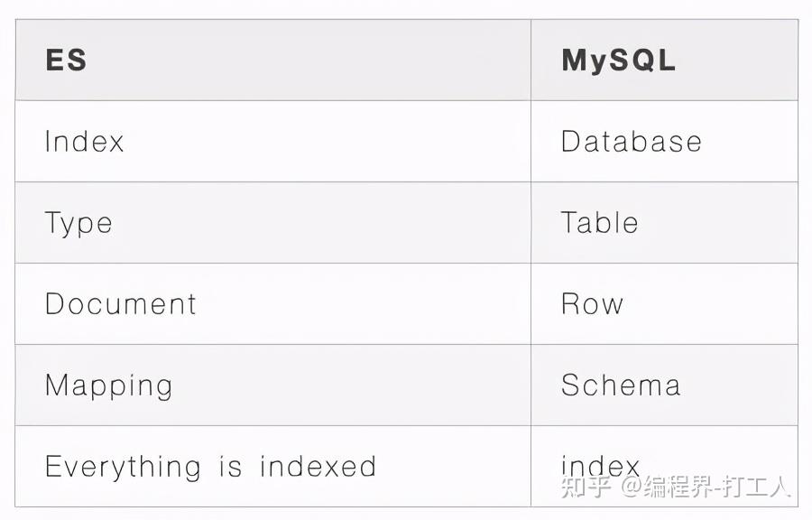Select the Index cell

[x=84, y=142]
